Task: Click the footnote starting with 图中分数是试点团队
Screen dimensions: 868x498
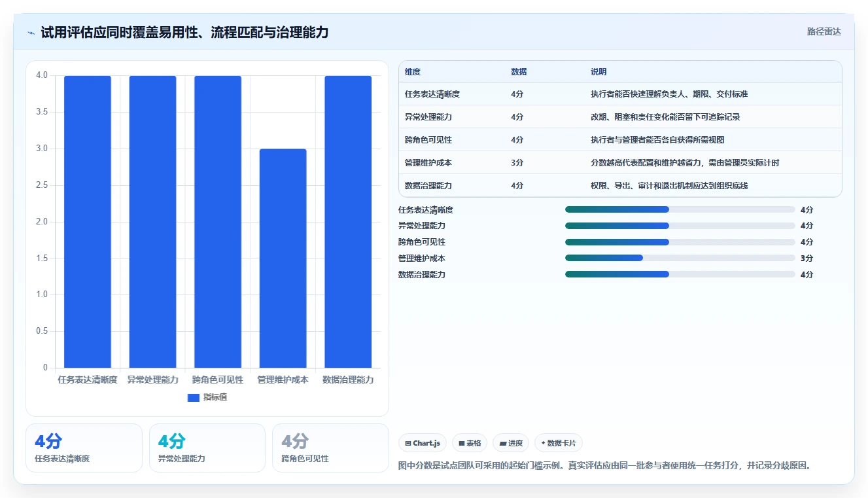Action: (605, 466)
